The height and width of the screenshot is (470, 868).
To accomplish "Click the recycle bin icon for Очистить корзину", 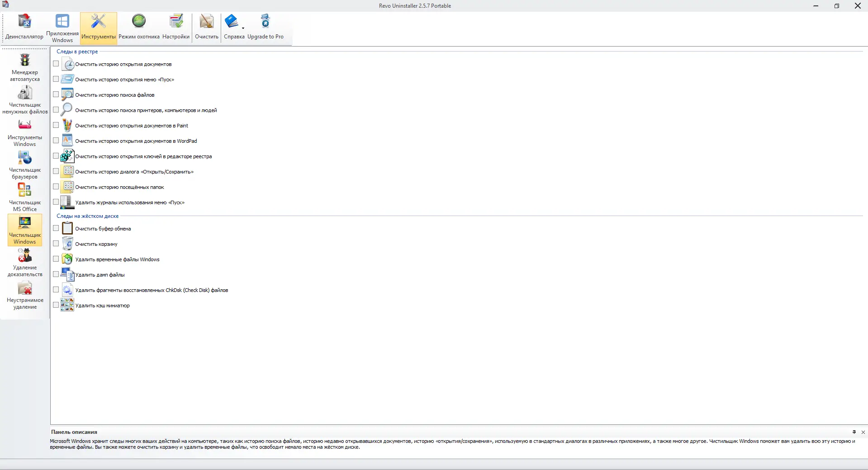I will pyautogui.click(x=67, y=244).
